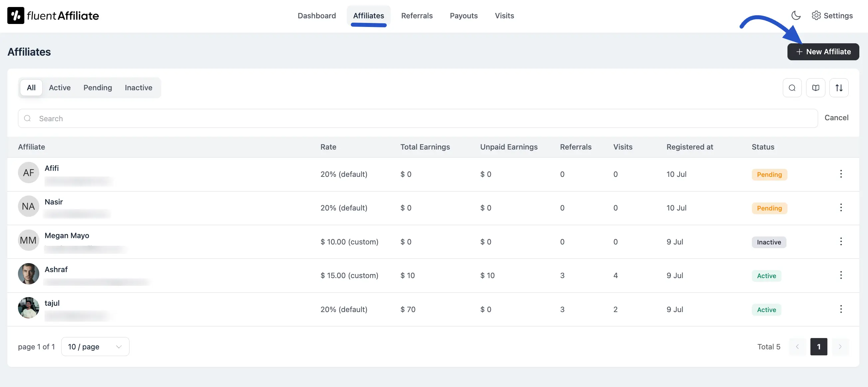Switch to the Referrals tab
This screenshot has height=387, width=868.
[416, 16]
